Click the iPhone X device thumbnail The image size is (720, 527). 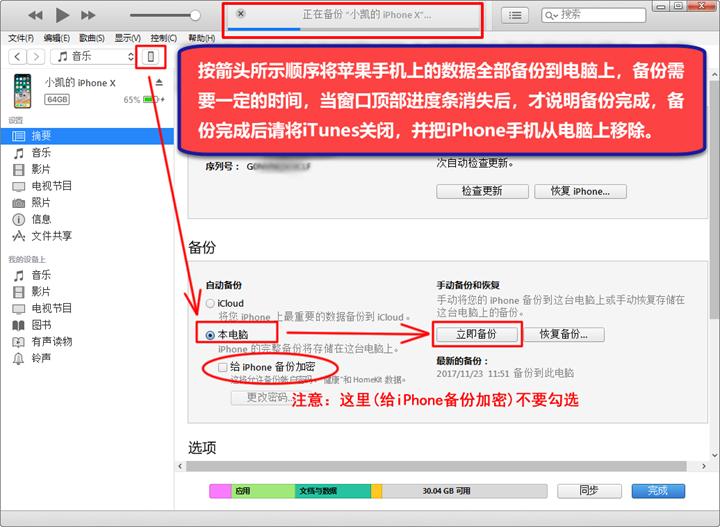coord(22,91)
